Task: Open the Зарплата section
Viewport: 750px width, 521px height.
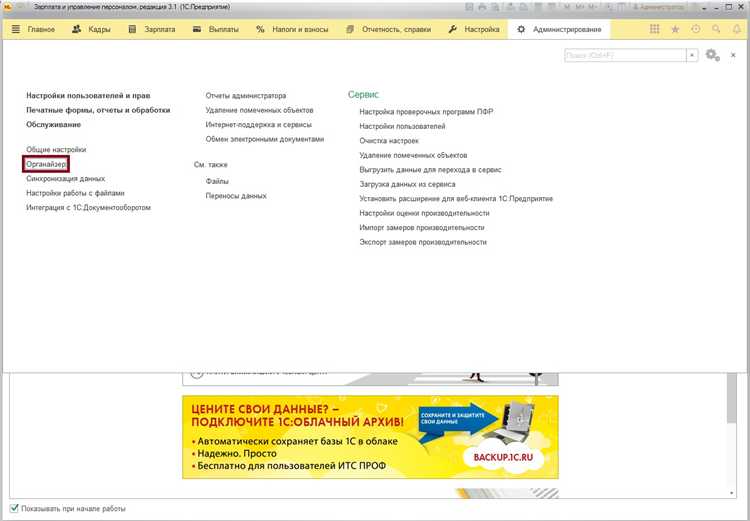Action: click(x=152, y=29)
